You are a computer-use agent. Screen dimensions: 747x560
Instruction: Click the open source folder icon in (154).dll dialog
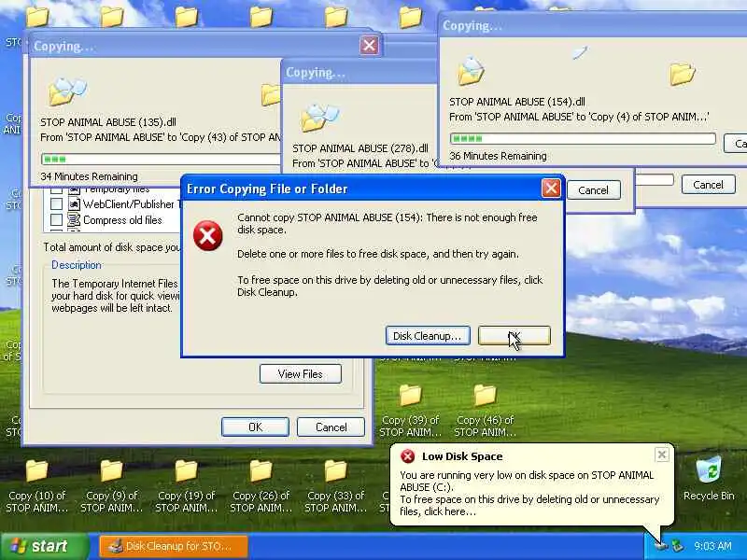tap(471, 71)
